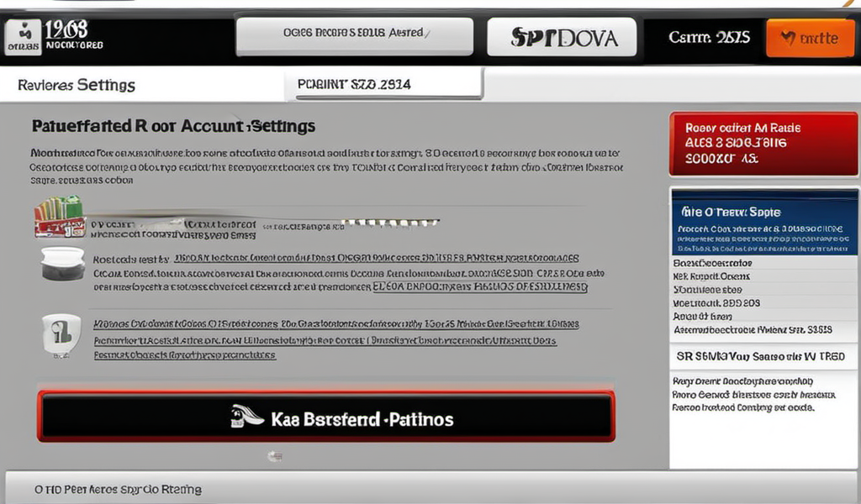Click the white bowl icon

click(62, 263)
